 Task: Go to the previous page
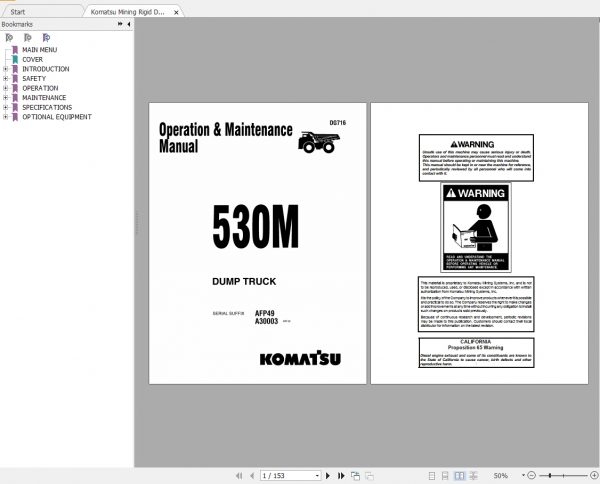click(x=252, y=476)
